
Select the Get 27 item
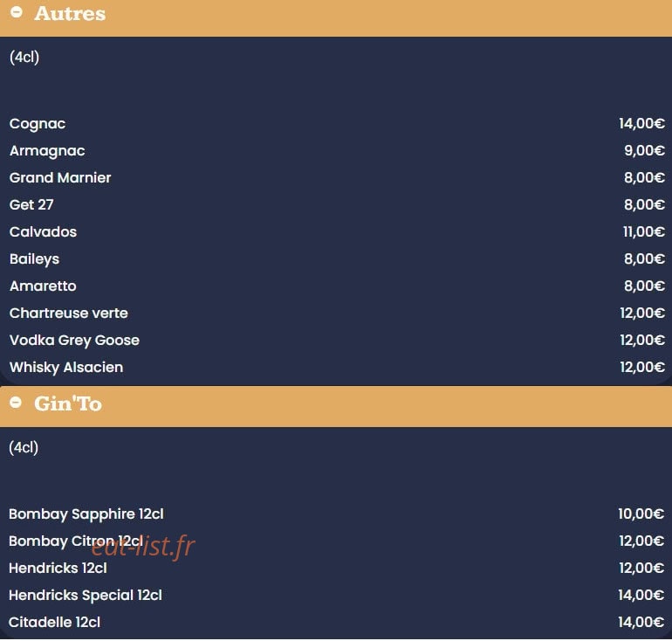(31, 204)
